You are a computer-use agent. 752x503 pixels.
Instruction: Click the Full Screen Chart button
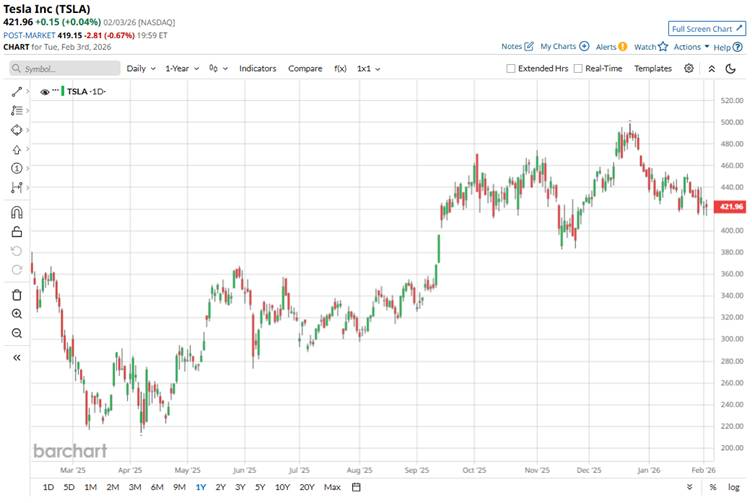pos(707,29)
